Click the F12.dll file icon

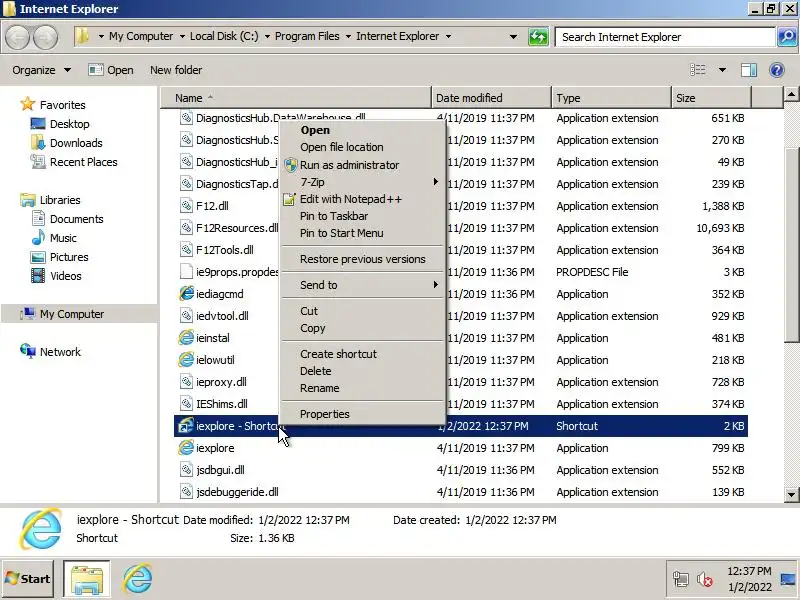click(x=186, y=206)
